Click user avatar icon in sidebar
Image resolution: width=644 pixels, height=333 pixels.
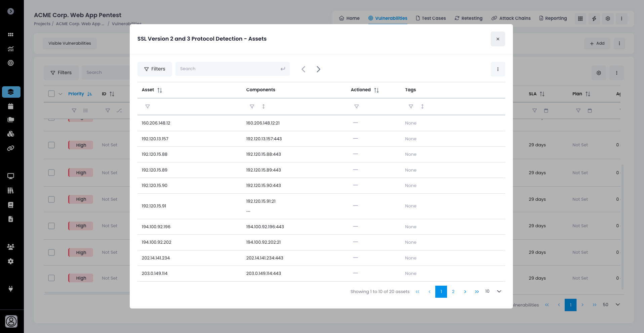(x=11, y=321)
